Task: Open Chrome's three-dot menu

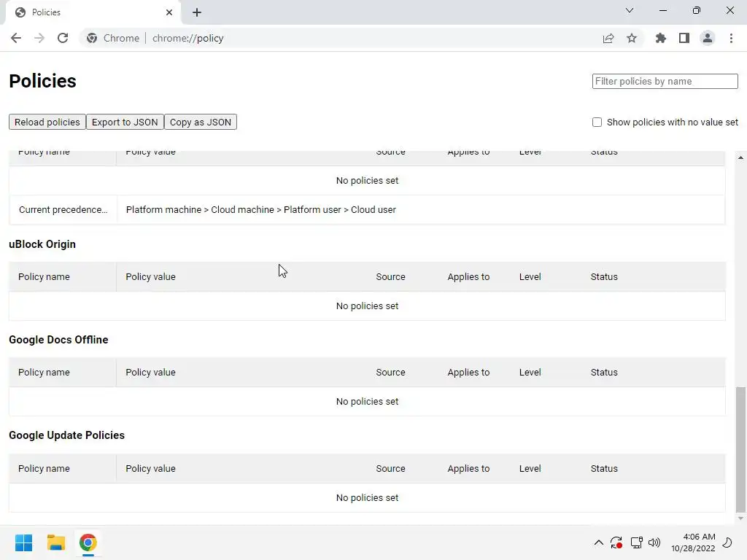Action: [731, 38]
